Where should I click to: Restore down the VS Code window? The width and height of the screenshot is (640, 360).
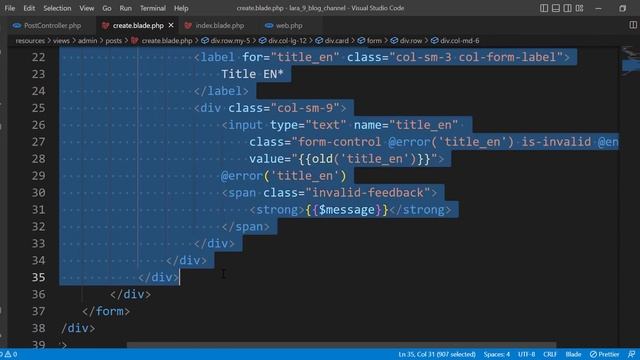pyautogui.click(x=622, y=8)
